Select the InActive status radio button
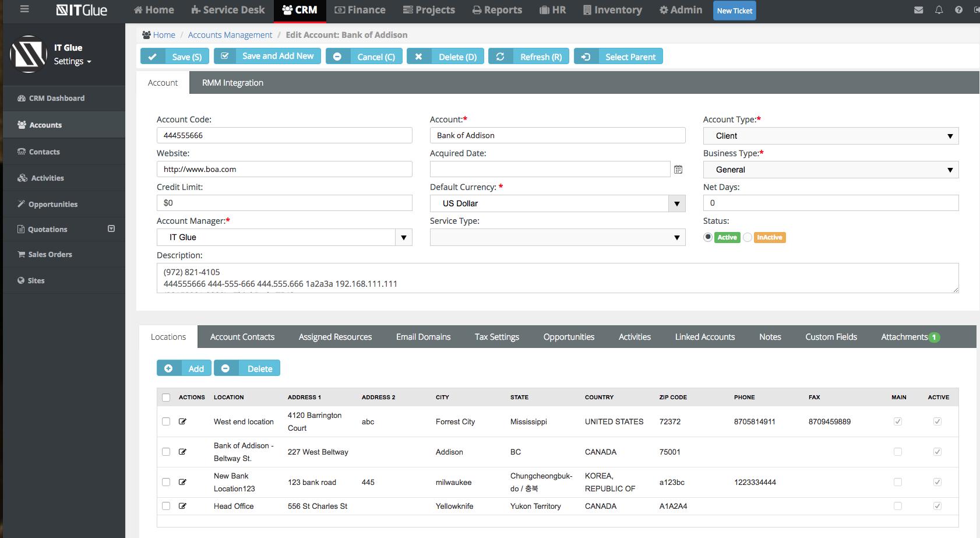The image size is (980, 538). click(748, 237)
